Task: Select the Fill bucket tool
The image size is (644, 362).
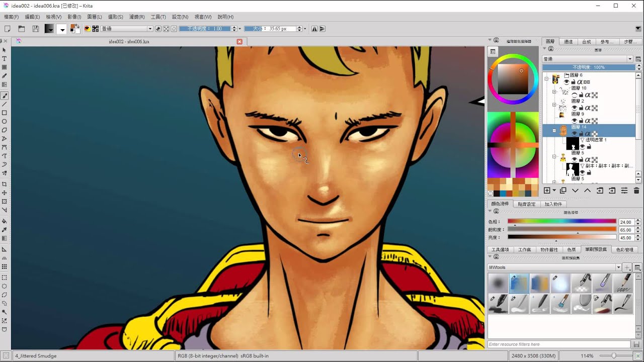Action: tap(5, 221)
